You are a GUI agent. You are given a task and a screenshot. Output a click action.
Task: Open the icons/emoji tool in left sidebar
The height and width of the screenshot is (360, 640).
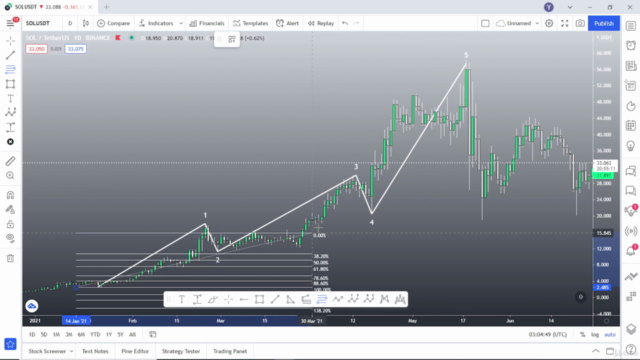point(10,142)
